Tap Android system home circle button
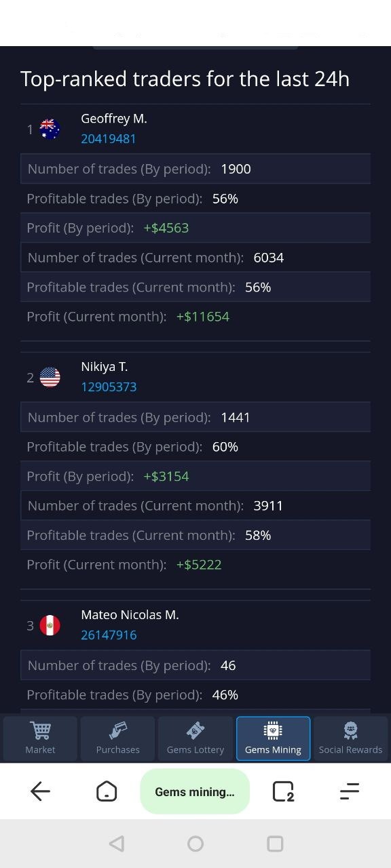 (x=195, y=844)
